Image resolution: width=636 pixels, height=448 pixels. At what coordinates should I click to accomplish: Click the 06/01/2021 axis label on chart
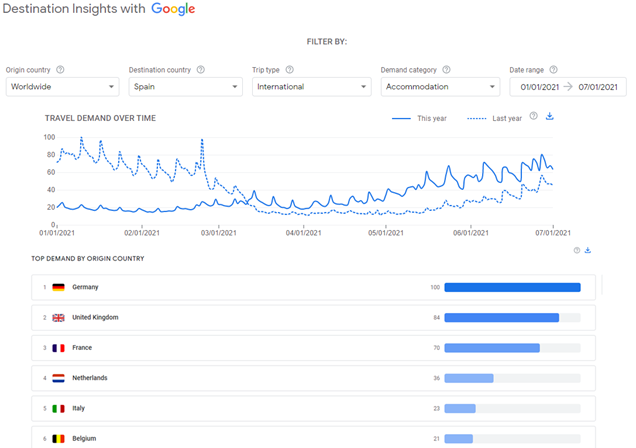point(471,233)
